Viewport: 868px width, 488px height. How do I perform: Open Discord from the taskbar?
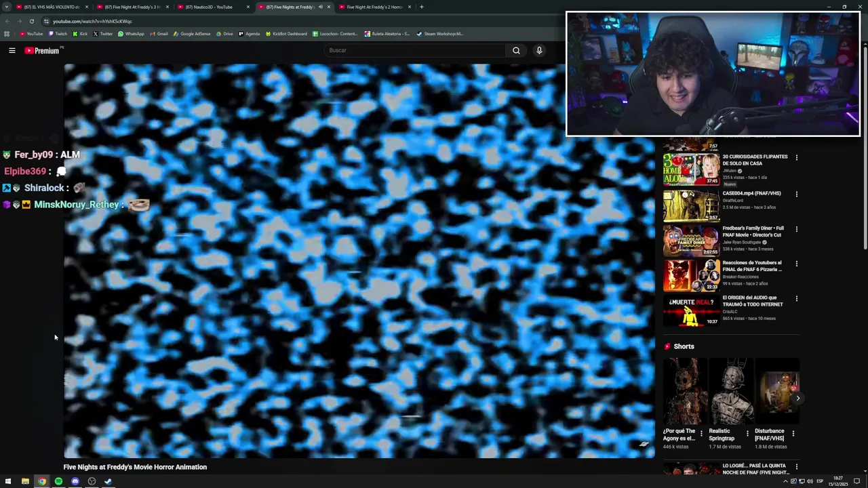coord(75,481)
